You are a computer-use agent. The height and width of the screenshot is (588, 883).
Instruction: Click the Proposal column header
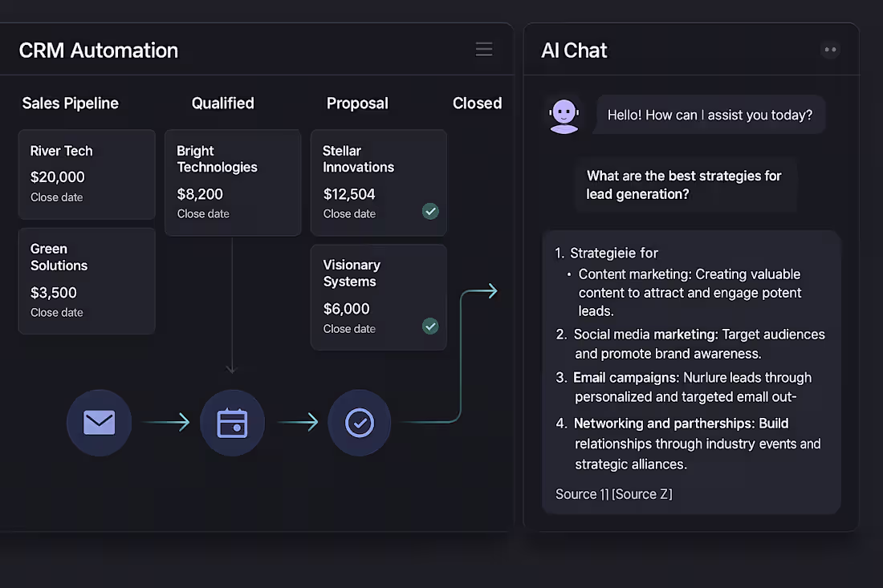[357, 103]
